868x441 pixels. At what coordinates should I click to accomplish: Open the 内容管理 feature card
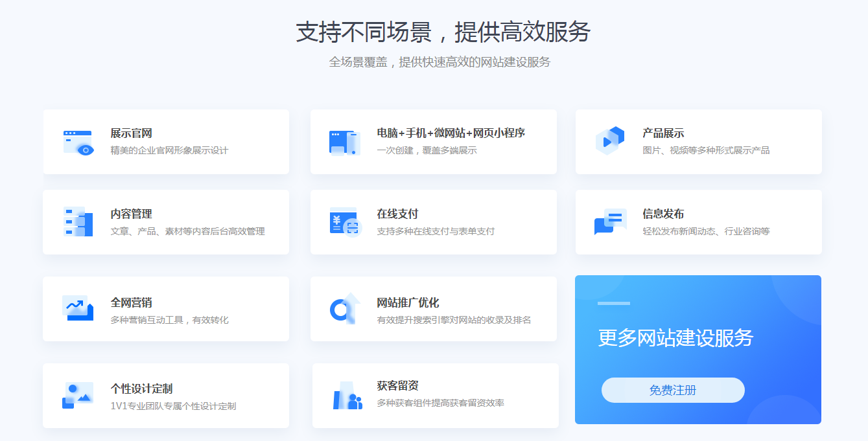point(166,222)
